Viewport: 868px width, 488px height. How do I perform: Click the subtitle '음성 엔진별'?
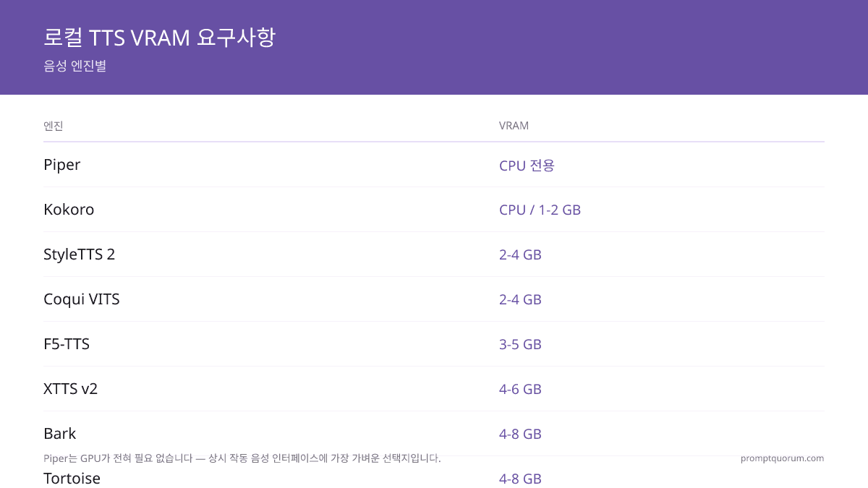(75, 66)
